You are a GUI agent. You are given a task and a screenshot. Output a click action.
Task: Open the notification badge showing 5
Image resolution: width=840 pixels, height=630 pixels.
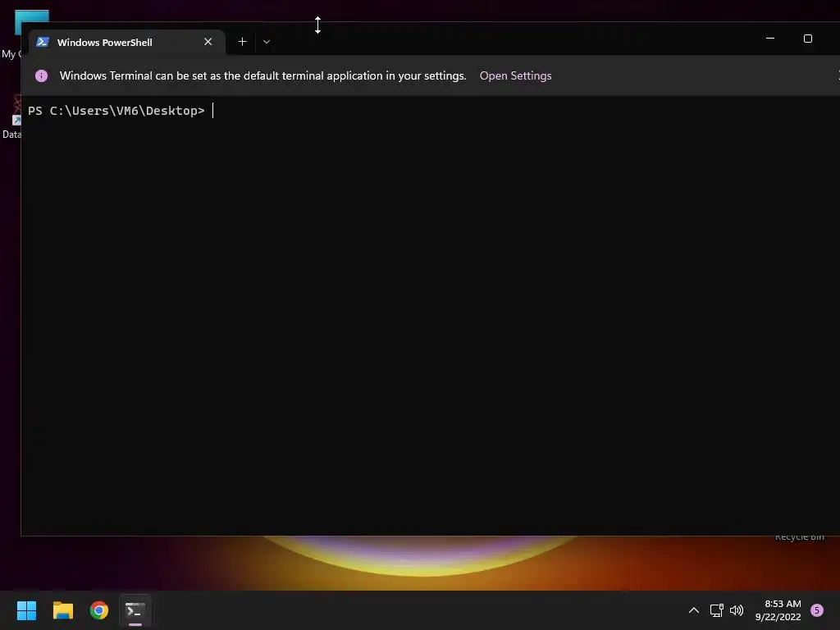(817, 610)
